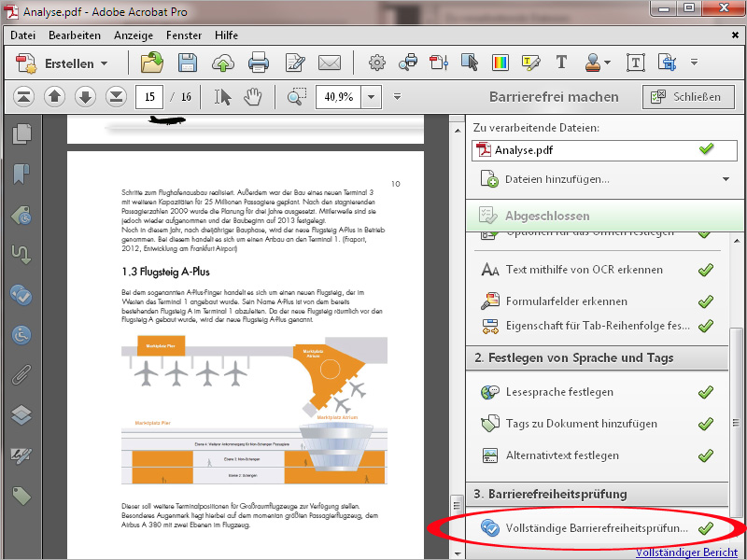Open the tag-with-clock sidebar icon
The image size is (747, 560).
coord(21,215)
